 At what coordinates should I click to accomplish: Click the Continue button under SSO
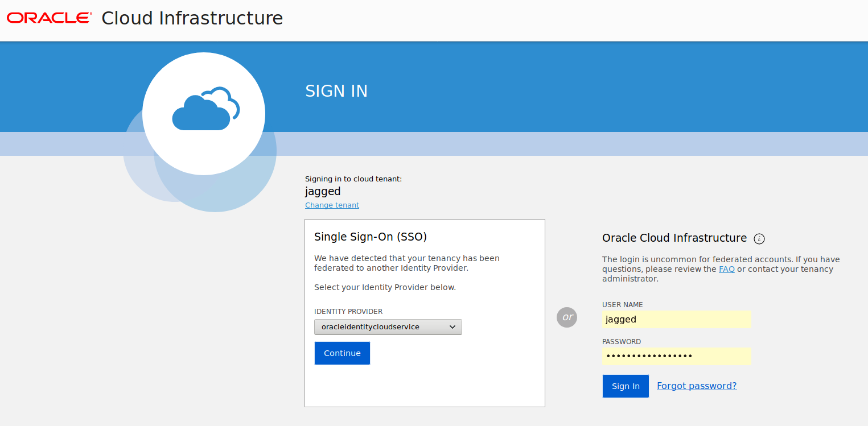point(342,353)
